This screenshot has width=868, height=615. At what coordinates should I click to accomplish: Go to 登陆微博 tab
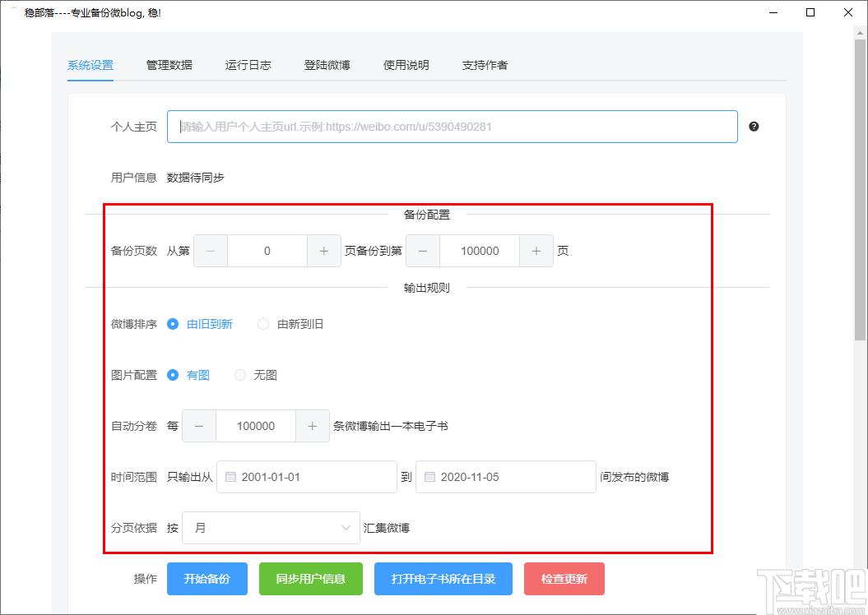327,65
